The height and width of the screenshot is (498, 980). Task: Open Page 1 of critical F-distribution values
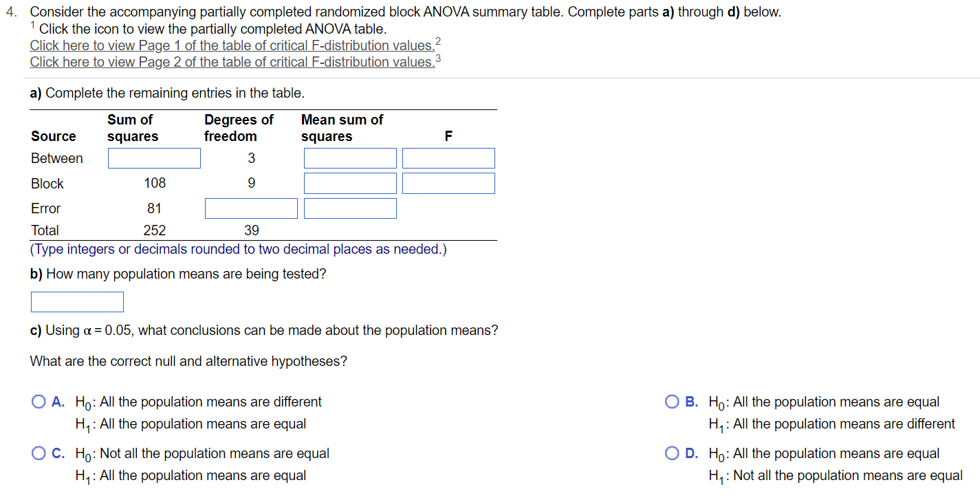click(x=230, y=45)
